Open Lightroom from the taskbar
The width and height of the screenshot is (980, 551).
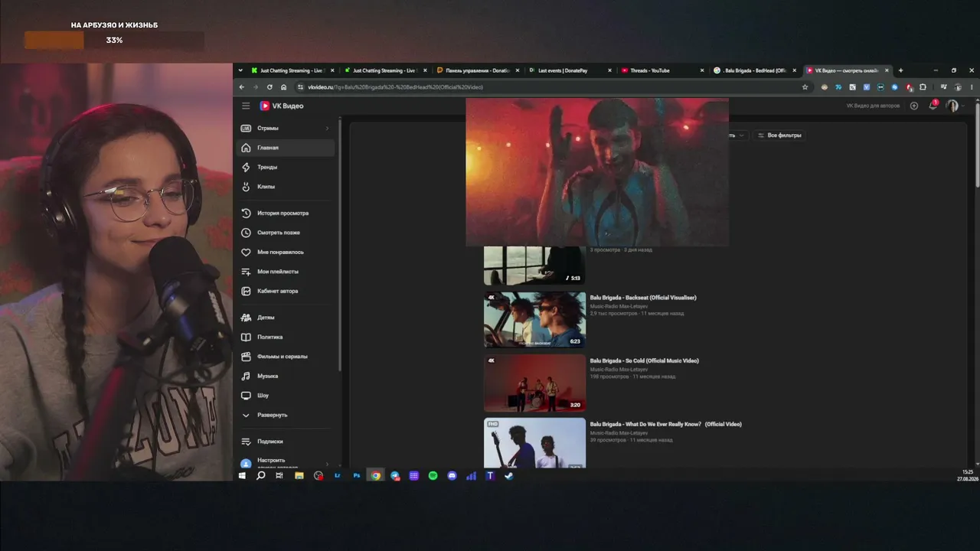click(338, 476)
